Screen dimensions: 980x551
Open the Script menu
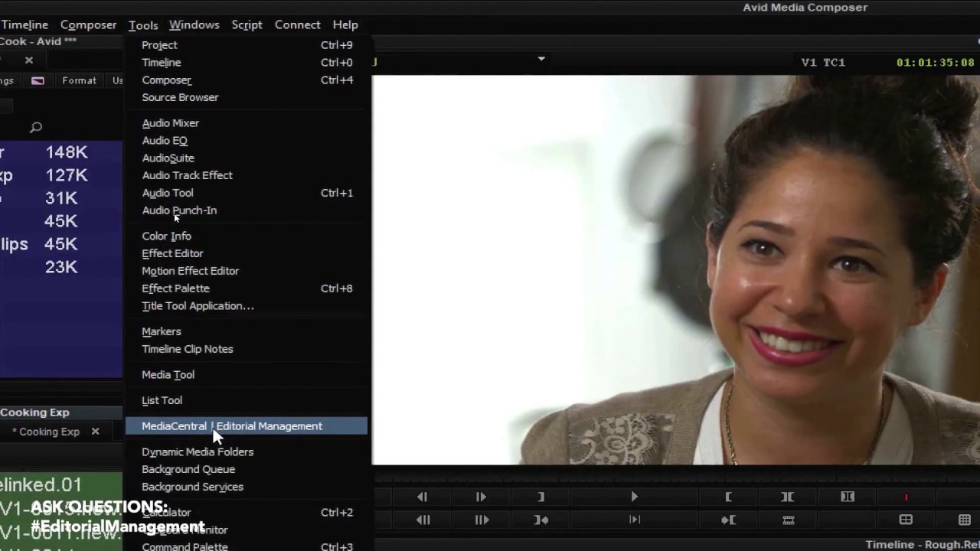pos(247,24)
